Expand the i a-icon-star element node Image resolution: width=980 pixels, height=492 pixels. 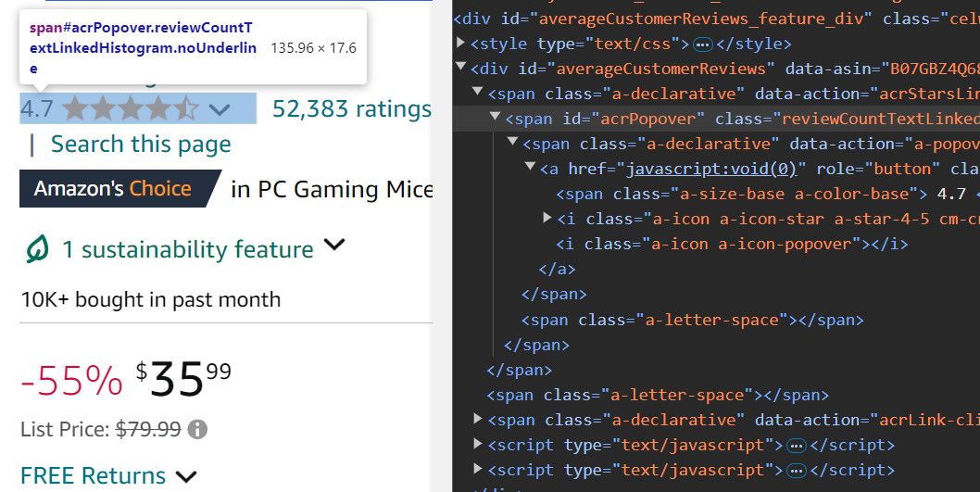tap(547, 217)
